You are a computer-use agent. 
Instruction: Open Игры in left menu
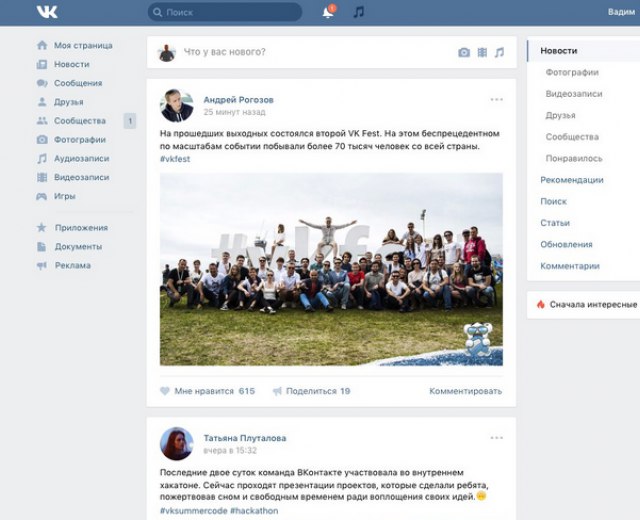pyautogui.click(x=65, y=196)
